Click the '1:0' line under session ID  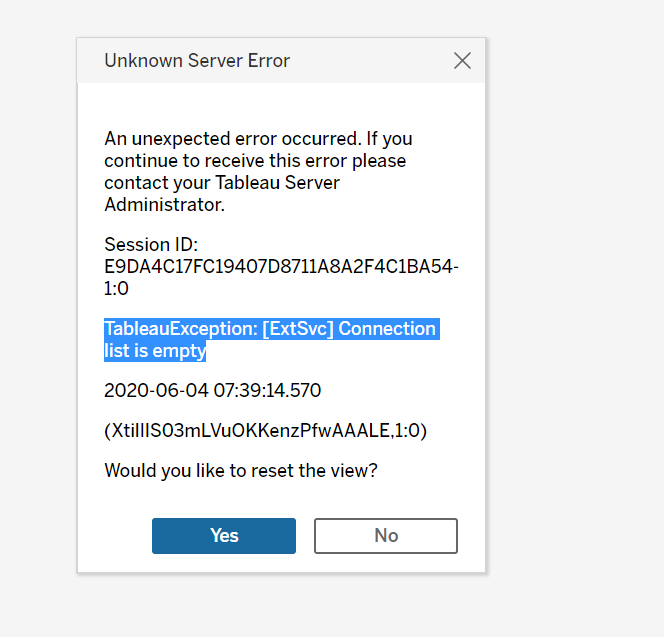[x=117, y=289]
